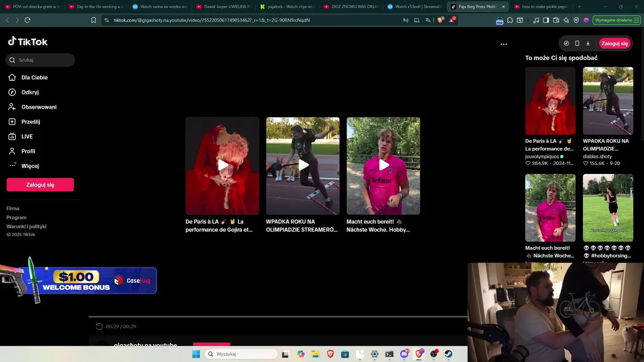Click the diables.shoty username link
The height and width of the screenshot is (362, 644).
[x=597, y=156]
